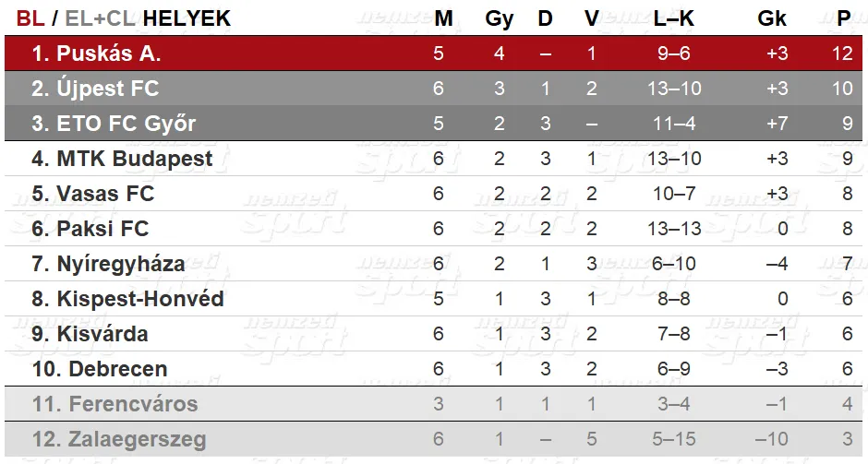The height and width of the screenshot is (464, 868).
Task: Select the Puskás A. first-place row
Action: 433,54
